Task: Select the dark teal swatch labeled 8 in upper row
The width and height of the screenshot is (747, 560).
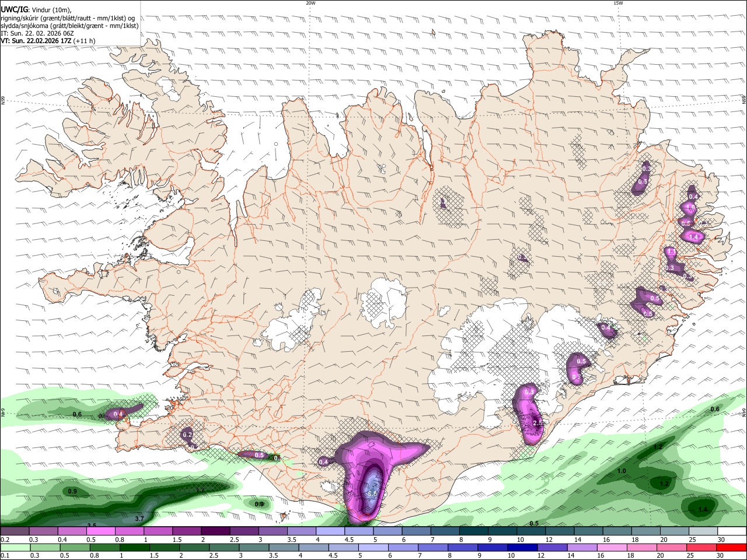Action: (474, 531)
